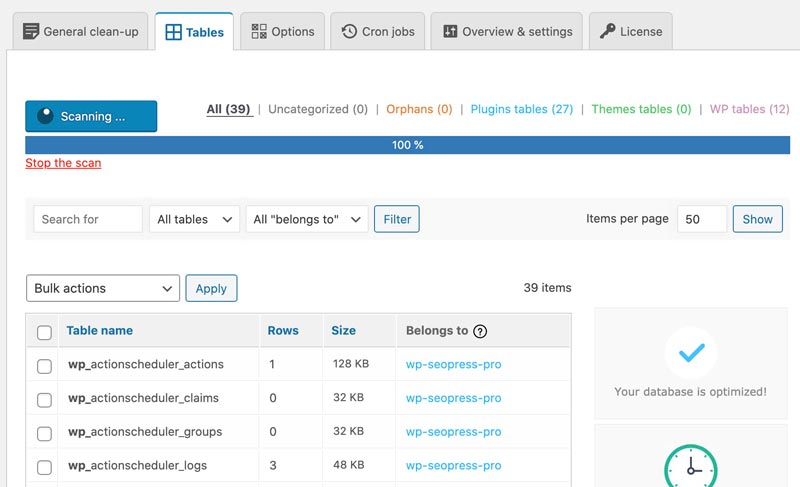Open the License tab
This screenshot has width=800, height=487.
[x=631, y=32]
